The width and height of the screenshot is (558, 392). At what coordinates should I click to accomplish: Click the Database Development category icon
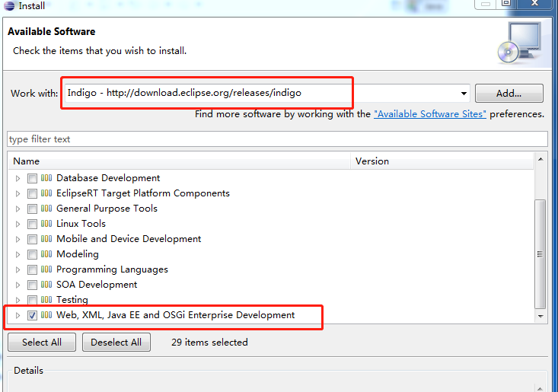tap(46, 178)
